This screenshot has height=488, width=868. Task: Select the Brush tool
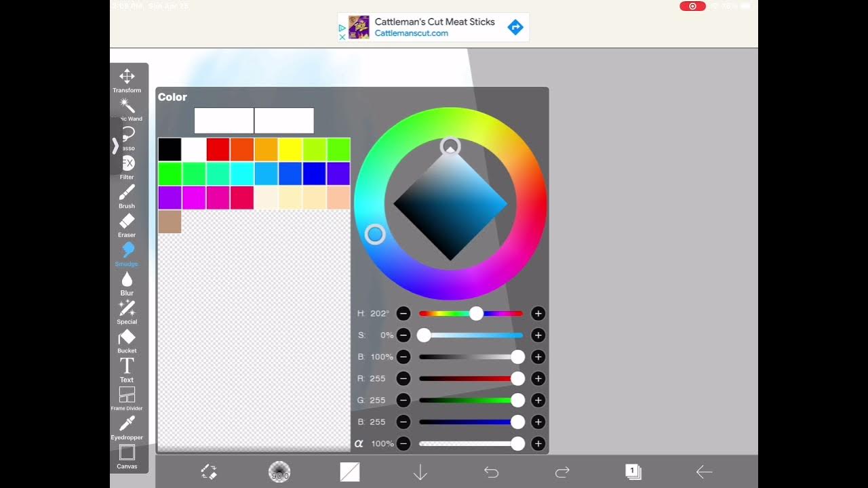click(127, 196)
